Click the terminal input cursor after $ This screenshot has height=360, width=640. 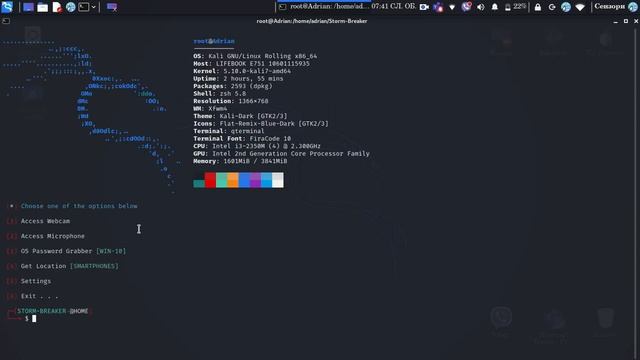[x=34, y=318]
